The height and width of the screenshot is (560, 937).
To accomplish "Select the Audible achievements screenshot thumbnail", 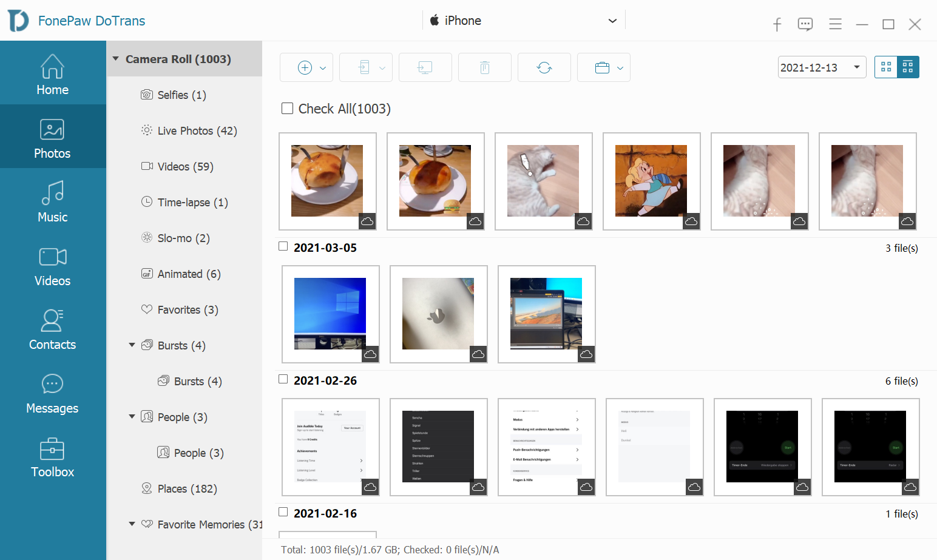I will coord(330,447).
